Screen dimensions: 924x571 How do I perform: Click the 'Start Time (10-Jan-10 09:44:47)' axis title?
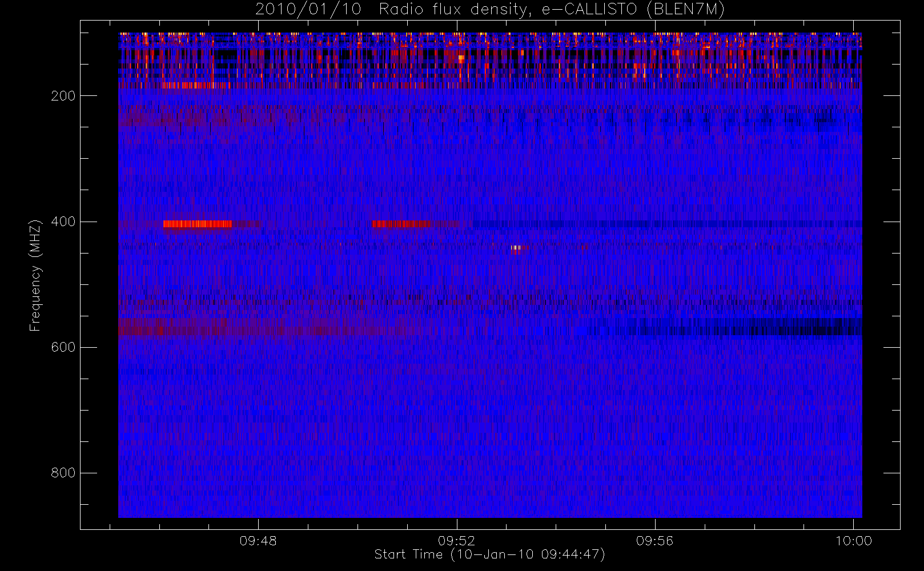(489, 554)
